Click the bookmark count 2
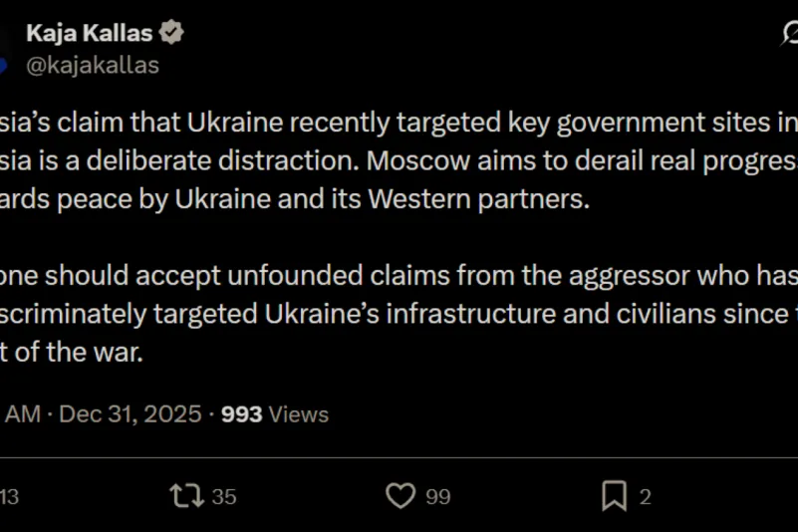The width and height of the screenshot is (798, 532). [645, 496]
